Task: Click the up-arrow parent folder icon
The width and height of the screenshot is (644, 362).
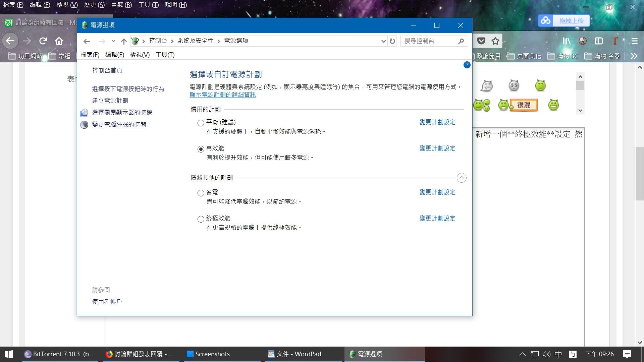Action: [124, 41]
